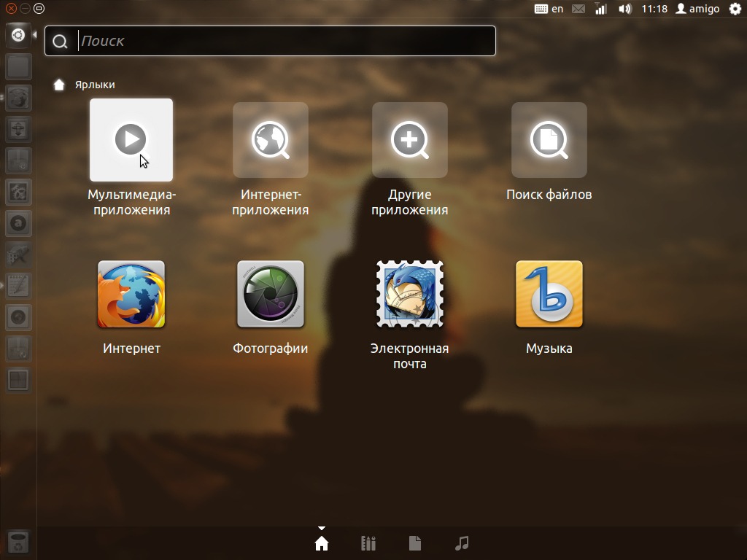The width and height of the screenshot is (747, 560).
Task: Switch to the Files lens tab
Action: point(415,542)
